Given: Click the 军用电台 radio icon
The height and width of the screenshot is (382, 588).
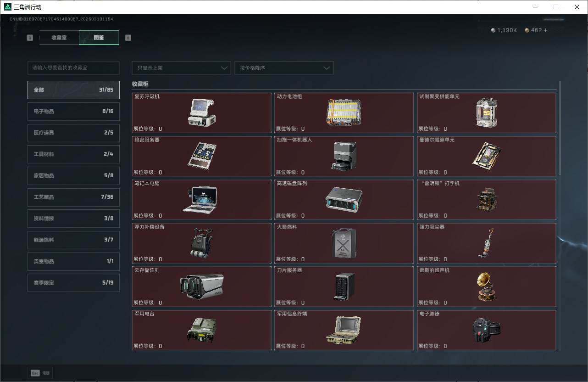Looking at the screenshot, I should [x=201, y=330].
